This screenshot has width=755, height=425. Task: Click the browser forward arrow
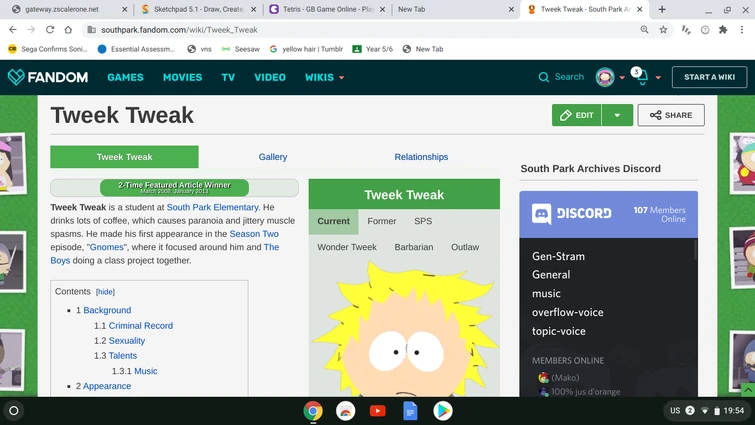[x=31, y=30]
